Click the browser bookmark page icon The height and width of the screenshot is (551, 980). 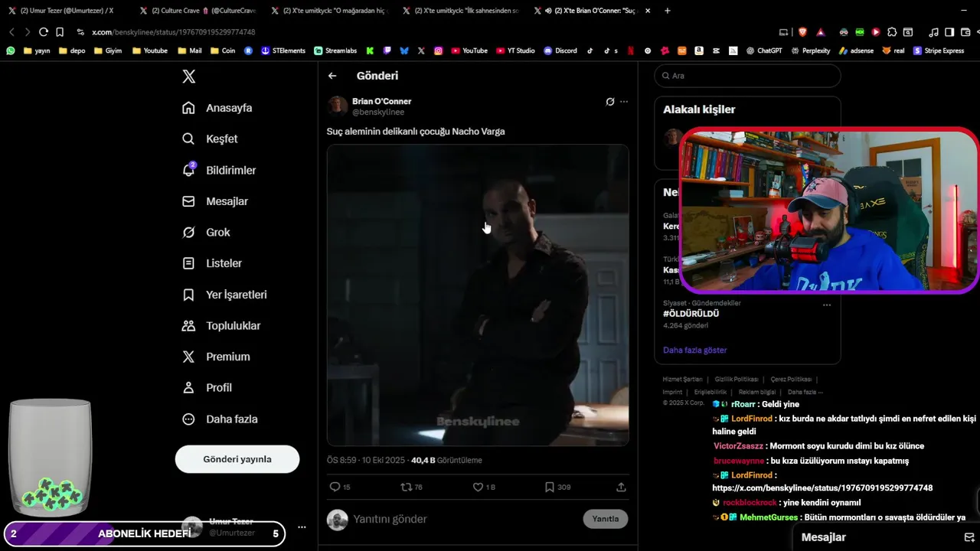pyautogui.click(x=60, y=32)
